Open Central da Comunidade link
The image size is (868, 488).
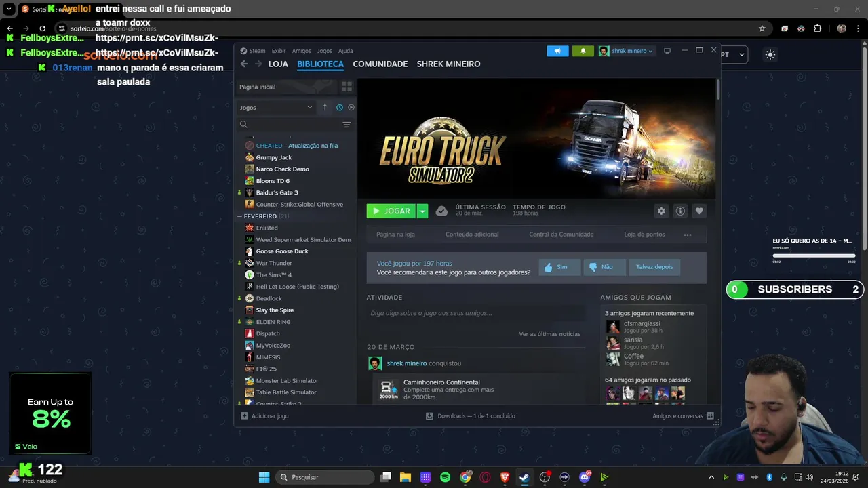(x=561, y=235)
